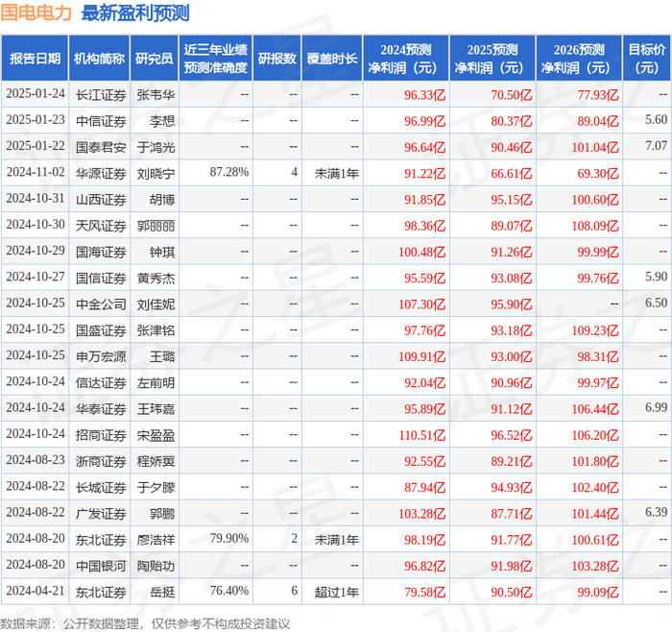Click the 近三年业绩预测准确度 header
This screenshot has height=632, width=672.
click(216, 59)
